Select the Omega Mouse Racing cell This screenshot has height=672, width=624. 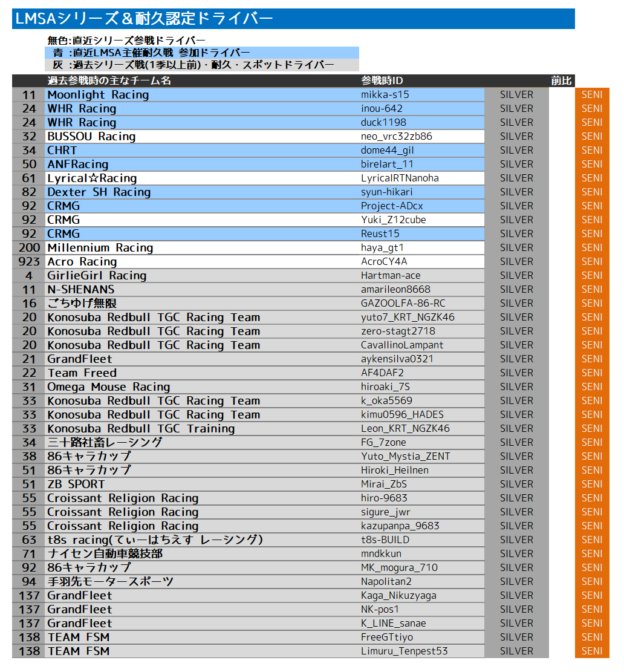(x=109, y=387)
